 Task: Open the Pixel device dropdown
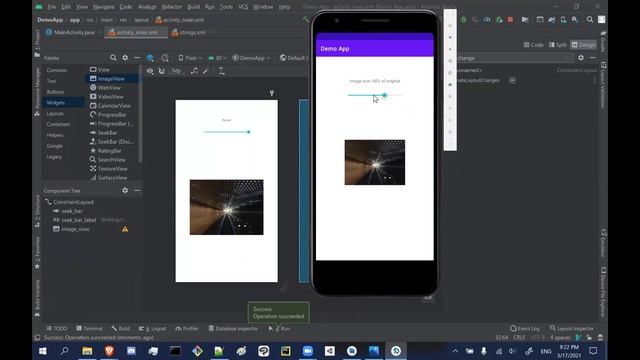[x=190, y=58]
